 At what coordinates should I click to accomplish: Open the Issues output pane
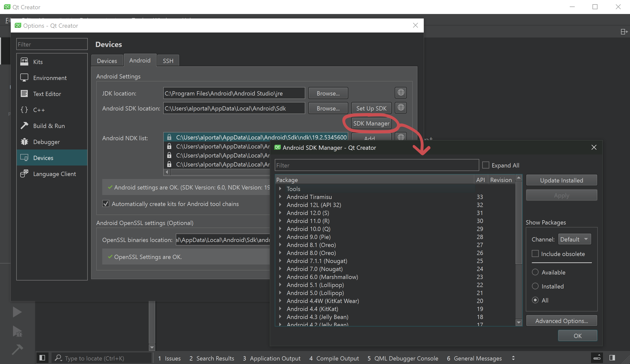click(169, 358)
